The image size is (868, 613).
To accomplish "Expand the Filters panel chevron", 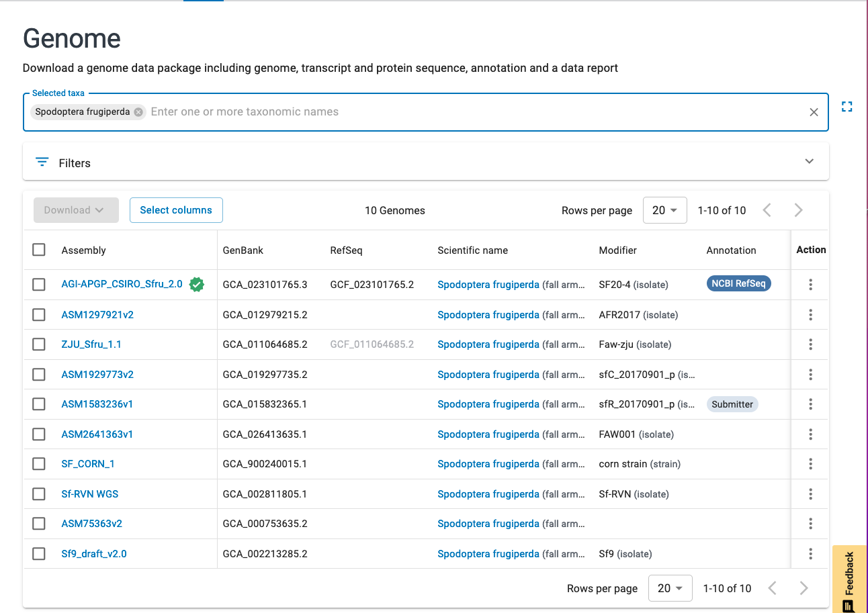I will pos(809,162).
